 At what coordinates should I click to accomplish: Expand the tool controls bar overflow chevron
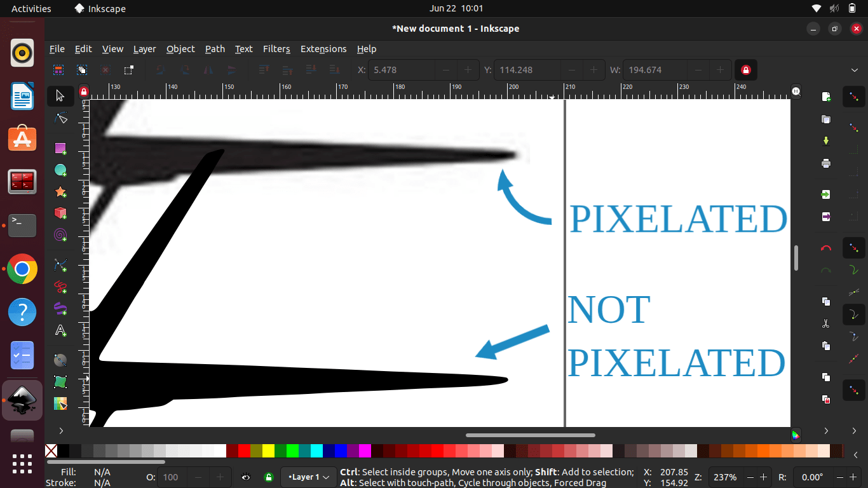coord(855,70)
